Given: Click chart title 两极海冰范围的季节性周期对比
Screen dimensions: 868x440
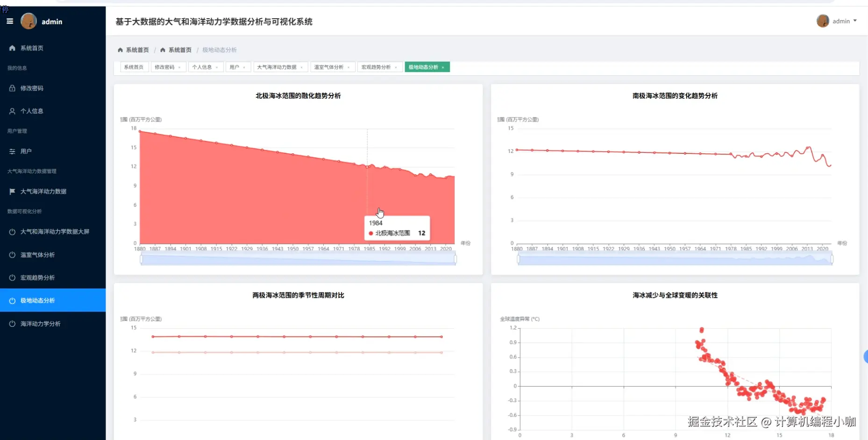Looking at the screenshot, I should coord(298,296).
